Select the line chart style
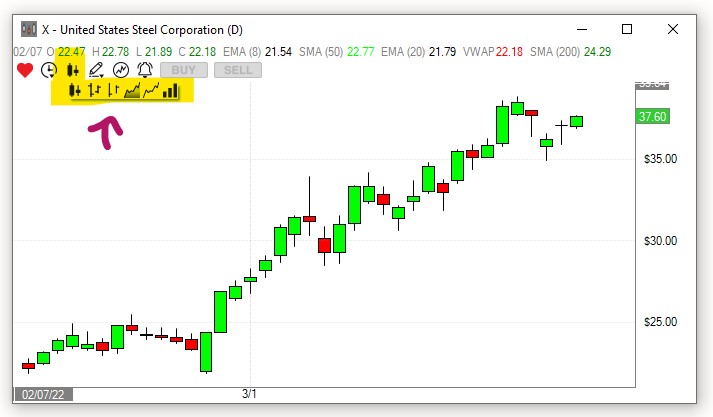This screenshot has width=713, height=417. coord(151,91)
